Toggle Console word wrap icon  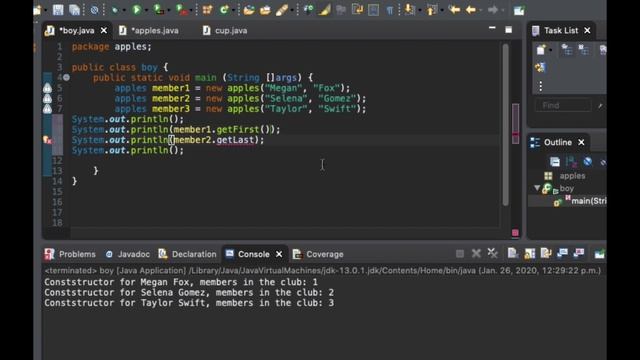[x=546, y=254]
